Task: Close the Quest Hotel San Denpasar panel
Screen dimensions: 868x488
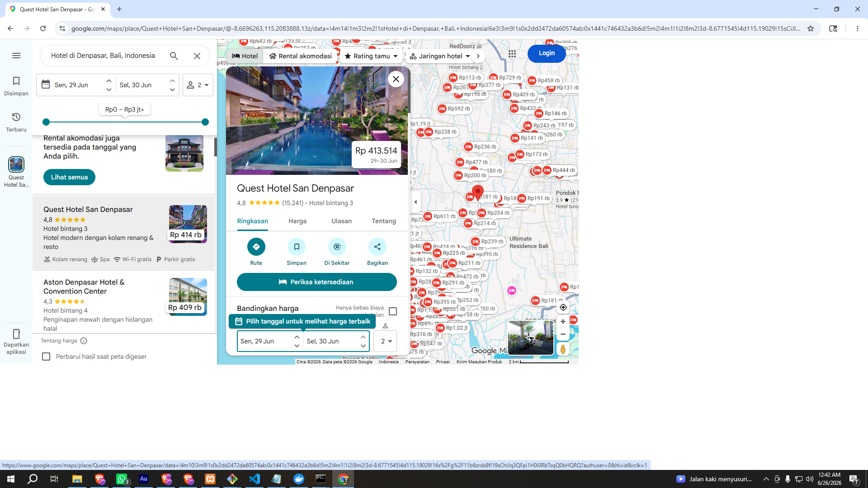Action: (x=396, y=79)
